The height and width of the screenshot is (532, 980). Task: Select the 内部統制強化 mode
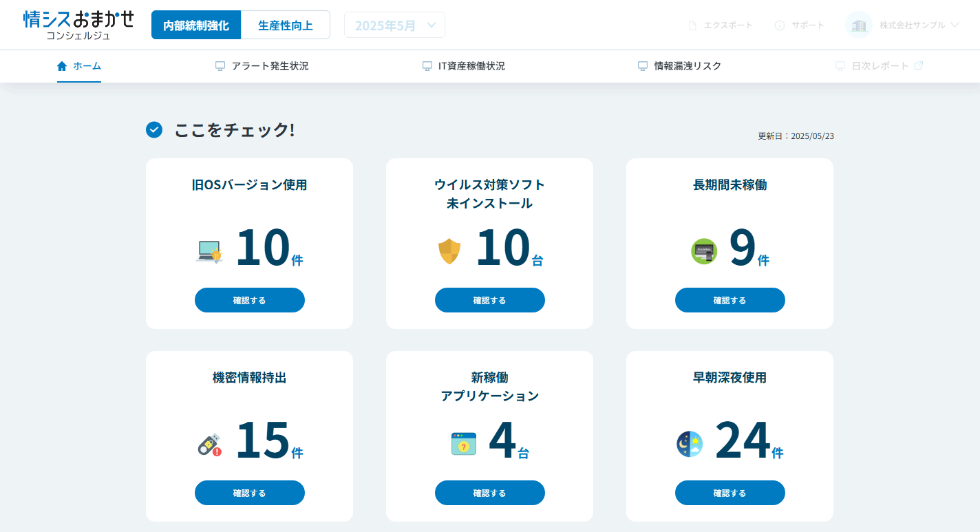pos(196,24)
